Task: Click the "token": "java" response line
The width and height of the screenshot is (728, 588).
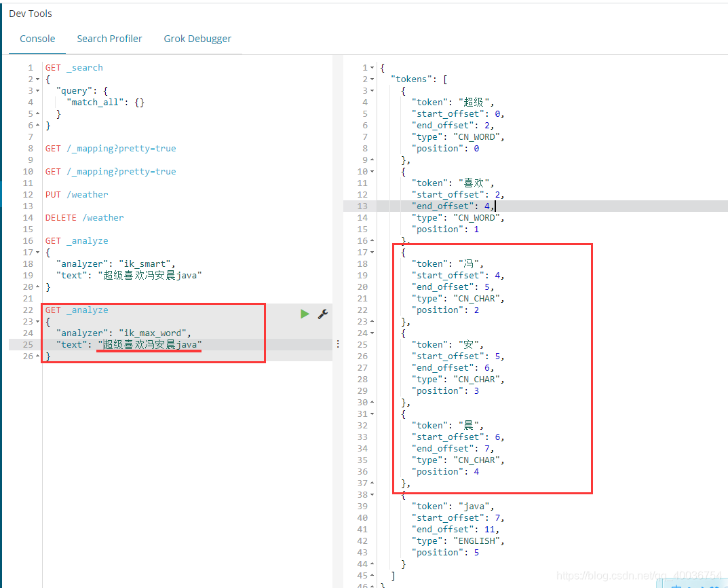Action: [x=453, y=507]
